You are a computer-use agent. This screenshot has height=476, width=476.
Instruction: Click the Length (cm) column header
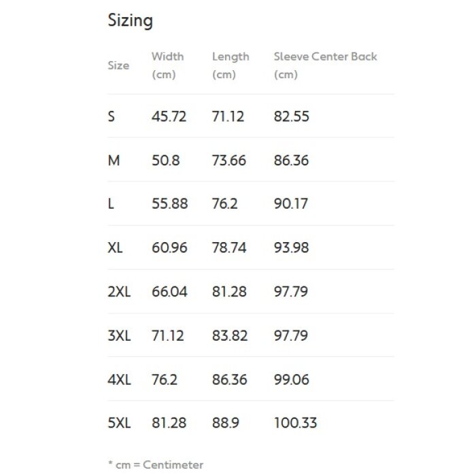231,65
